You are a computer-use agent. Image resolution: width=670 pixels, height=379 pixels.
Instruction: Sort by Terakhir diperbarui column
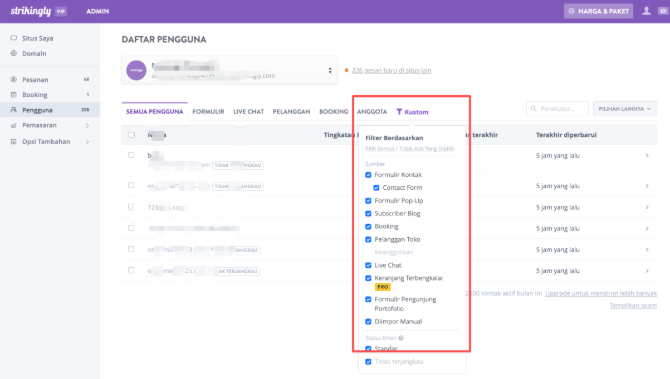coord(566,135)
